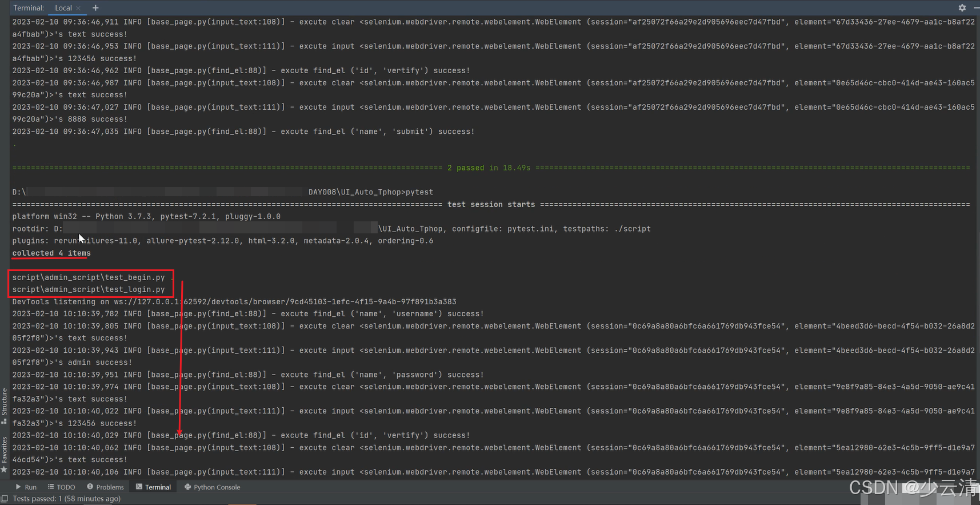Click log line timestamped 09:36:47,035
Image resolution: width=980 pixels, height=505 pixels.
(x=243, y=132)
